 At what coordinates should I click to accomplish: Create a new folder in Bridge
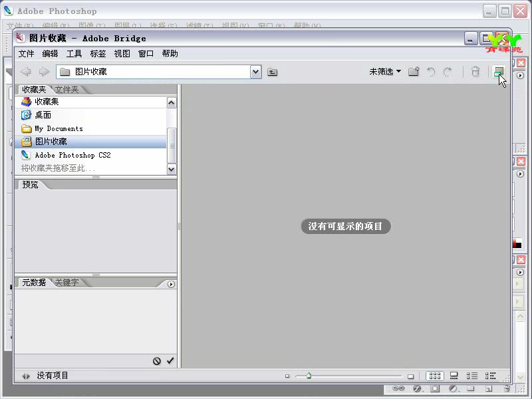(414, 72)
